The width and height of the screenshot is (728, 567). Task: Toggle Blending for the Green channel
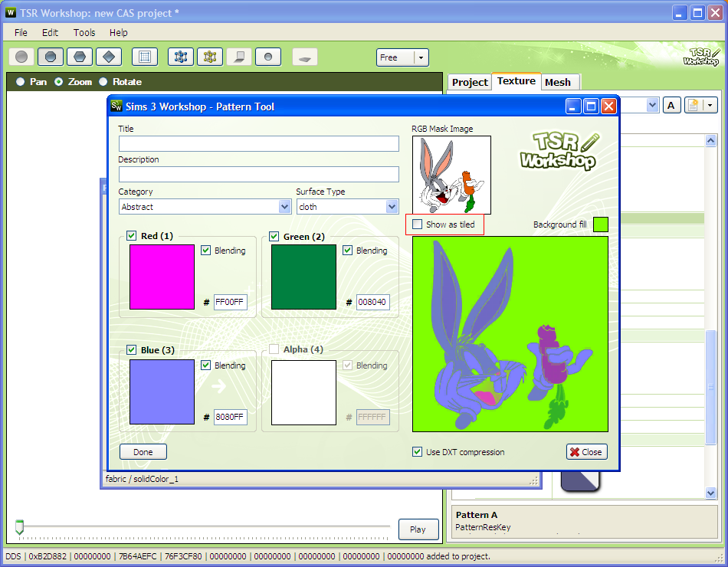(347, 251)
